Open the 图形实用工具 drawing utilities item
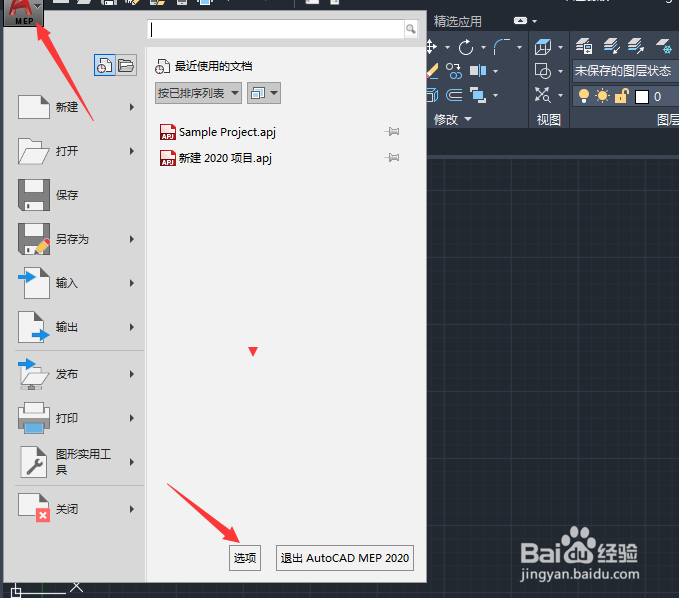Viewport: 679px width, 598px height. pyautogui.click(x=75, y=462)
